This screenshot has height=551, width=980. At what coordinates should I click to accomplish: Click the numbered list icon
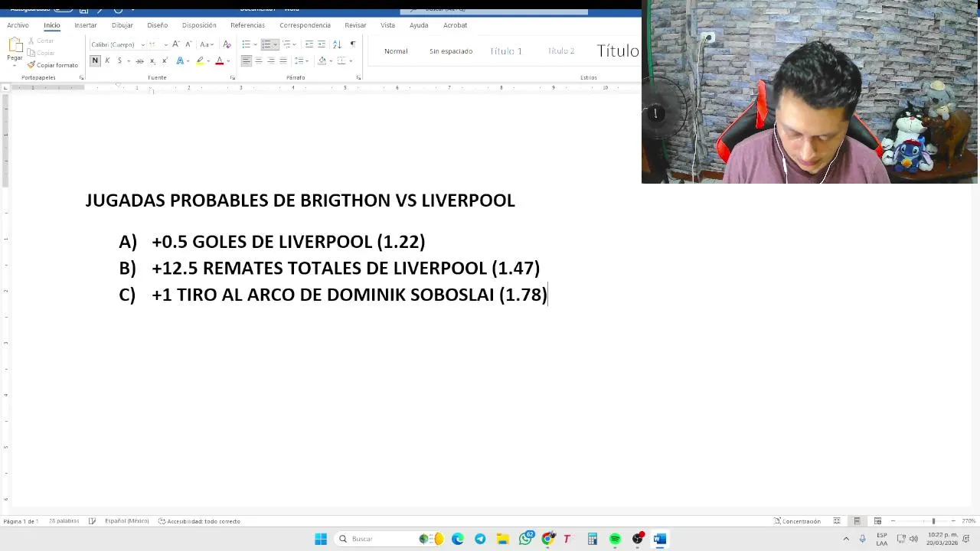[266, 44]
